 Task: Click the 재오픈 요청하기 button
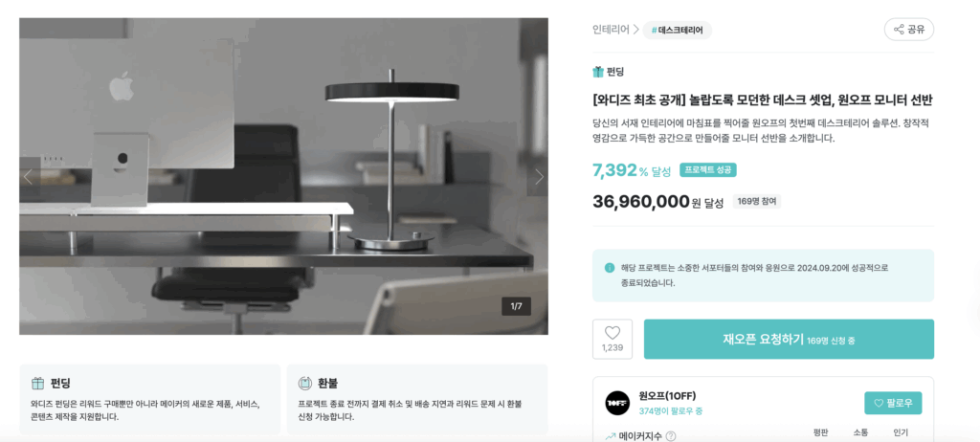coord(789,340)
